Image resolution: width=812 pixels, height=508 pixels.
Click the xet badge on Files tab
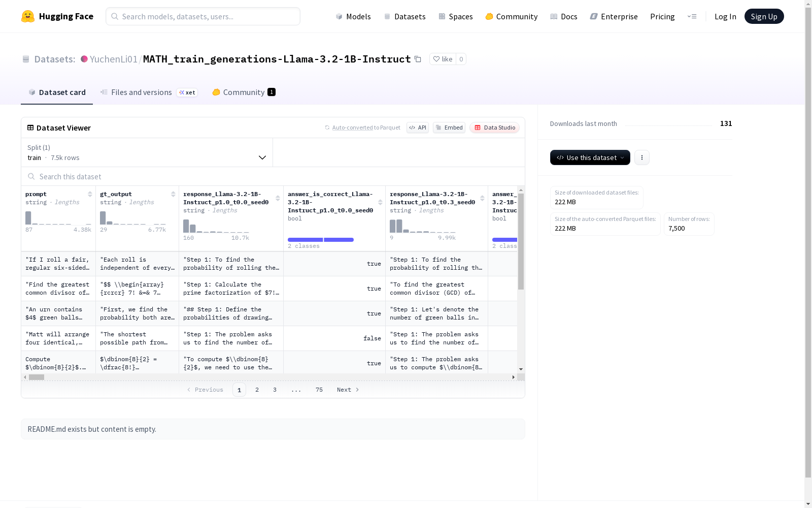(x=187, y=92)
